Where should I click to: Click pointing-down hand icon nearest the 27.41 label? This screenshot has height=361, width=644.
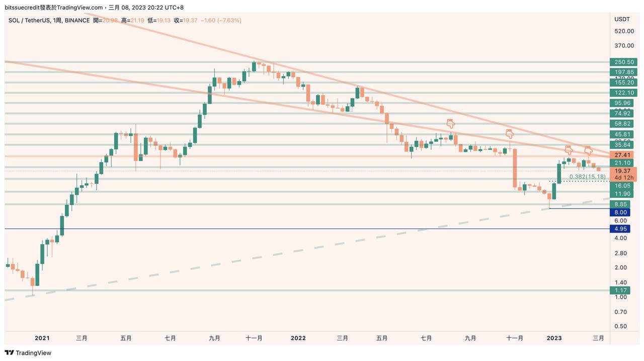(x=588, y=150)
